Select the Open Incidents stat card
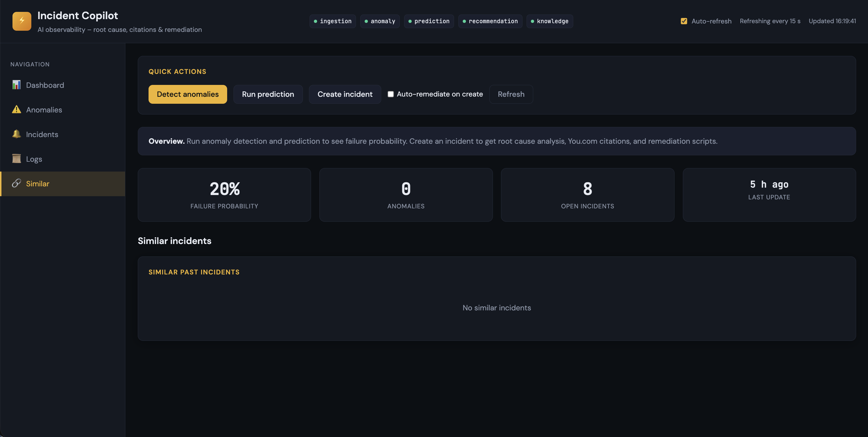 [587, 195]
